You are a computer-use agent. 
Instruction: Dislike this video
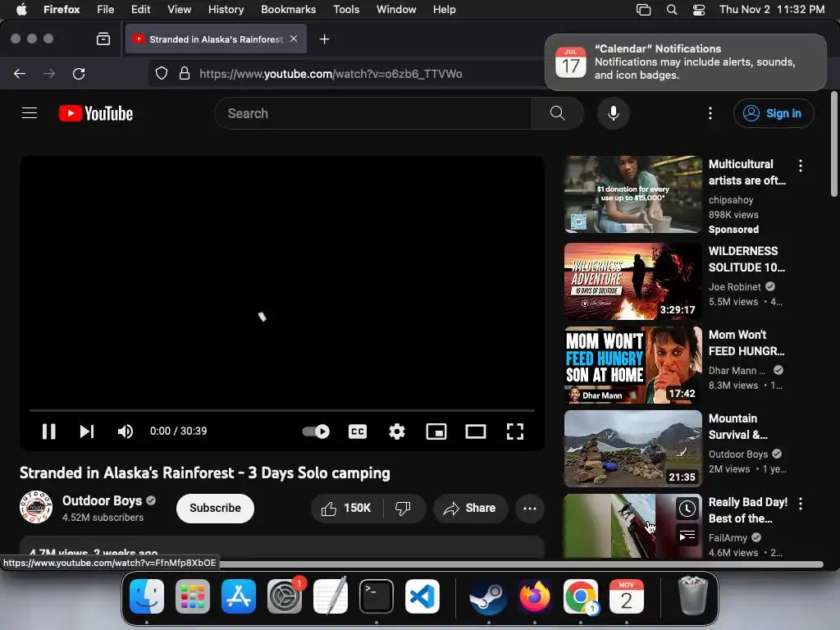pos(404,508)
